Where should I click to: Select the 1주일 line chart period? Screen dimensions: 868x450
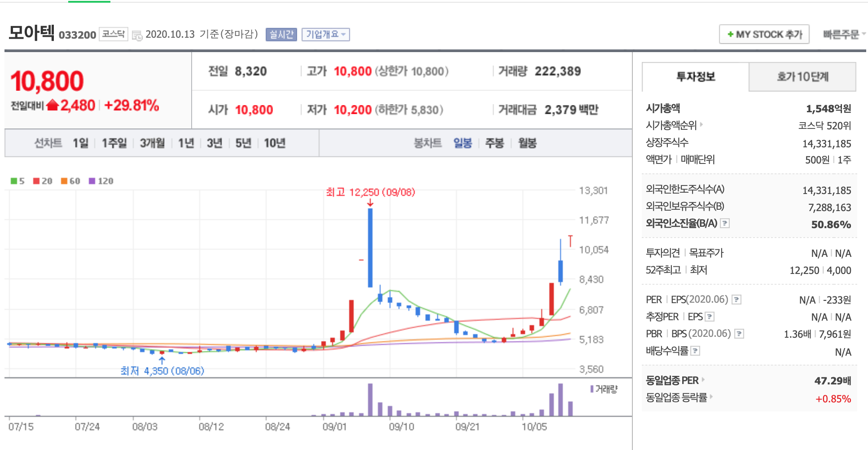114,143
